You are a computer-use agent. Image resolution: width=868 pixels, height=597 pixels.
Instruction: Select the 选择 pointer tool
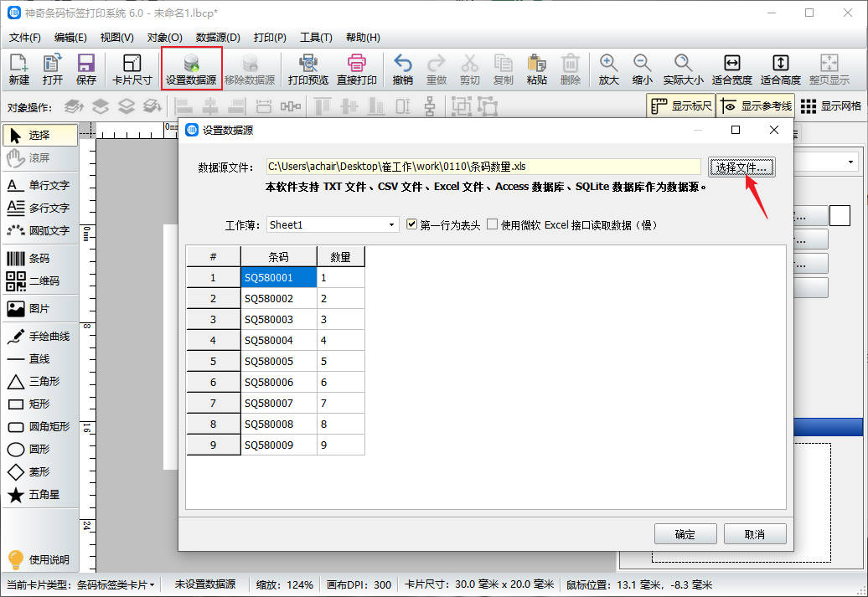[x=40, y=135]
